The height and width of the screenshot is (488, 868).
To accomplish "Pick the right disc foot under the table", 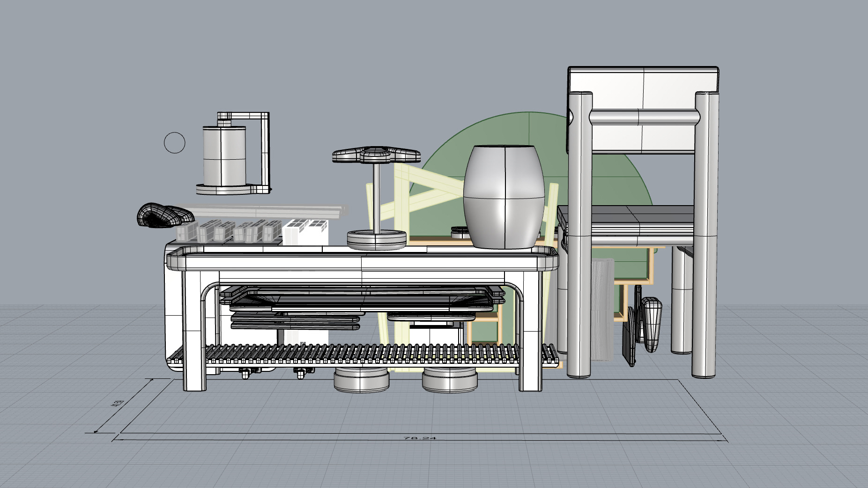I will 450,379.
